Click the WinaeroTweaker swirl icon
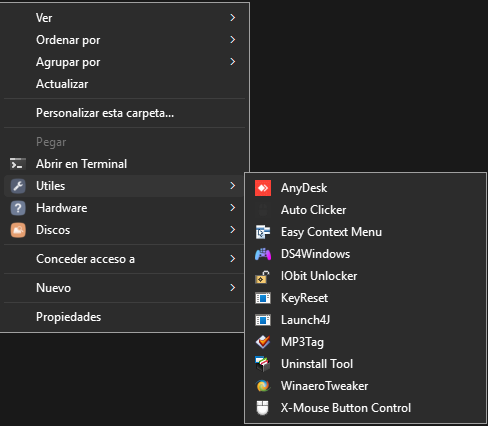 (x=263, y=386)
